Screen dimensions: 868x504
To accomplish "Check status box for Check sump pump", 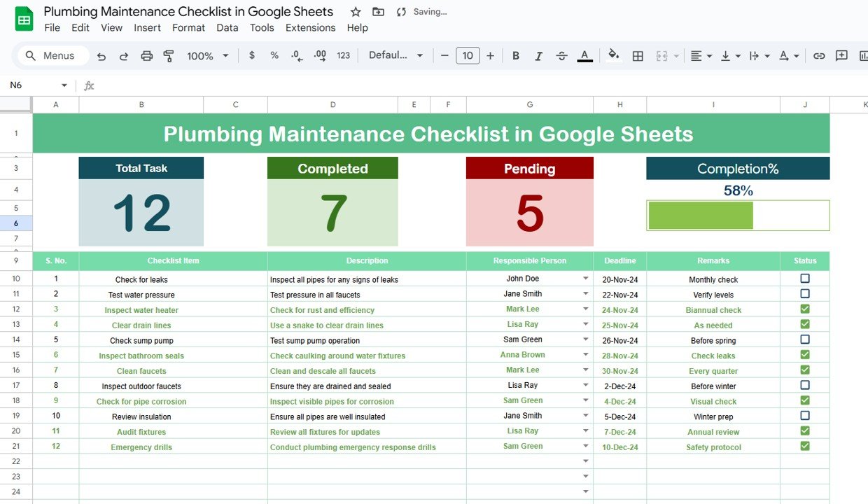I will click(x=805, y=339).
